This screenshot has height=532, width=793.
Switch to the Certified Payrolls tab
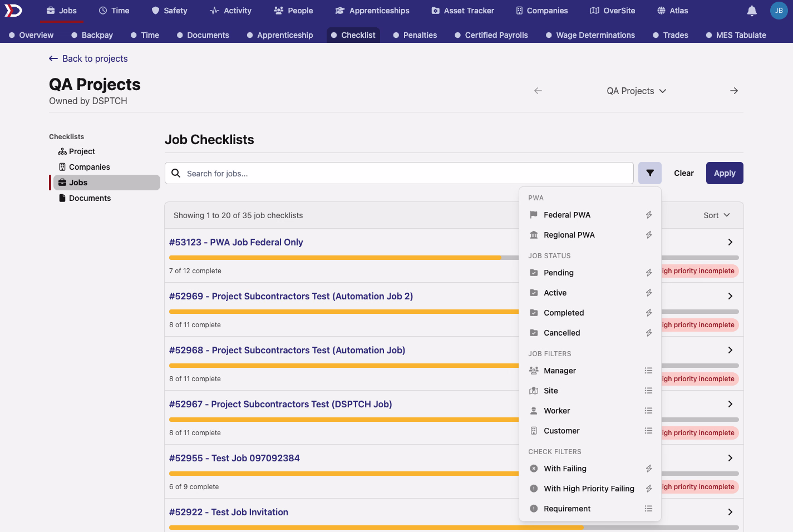coord(491,35)
